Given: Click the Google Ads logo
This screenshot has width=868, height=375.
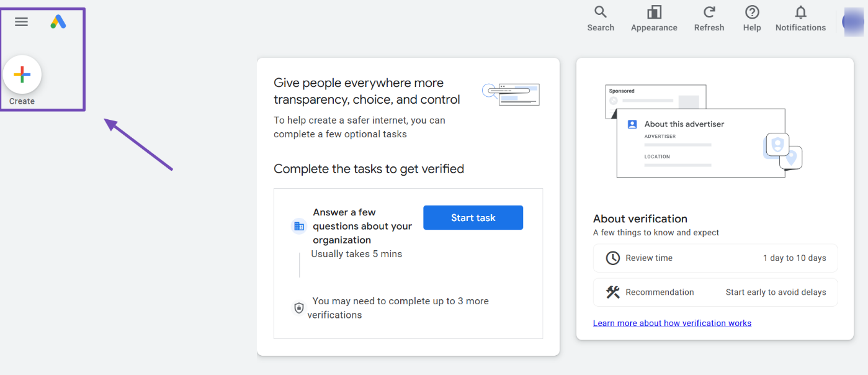Looking at the screenshot, I should point(58,22).
